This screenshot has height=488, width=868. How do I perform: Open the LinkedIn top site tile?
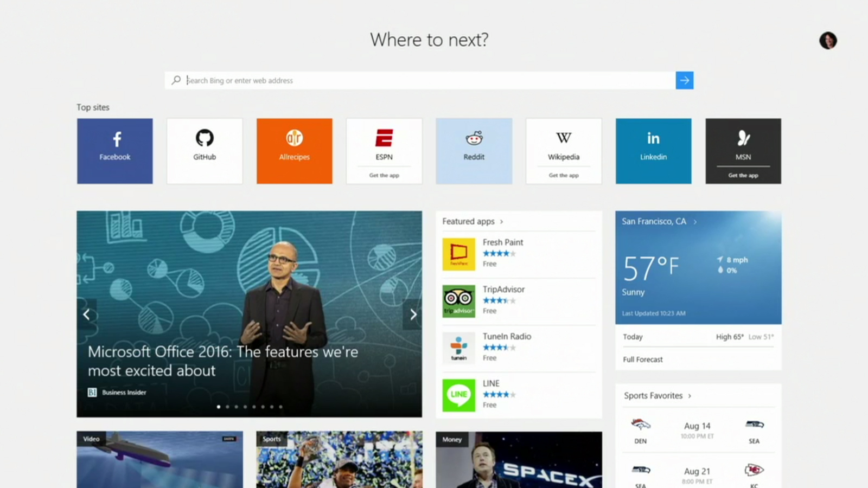pos(654,151)
